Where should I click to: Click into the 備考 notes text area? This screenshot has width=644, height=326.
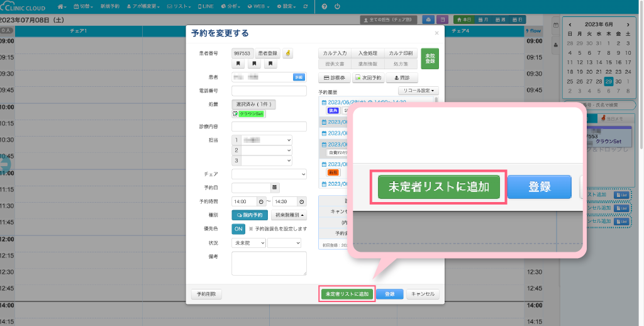coord(269,264)
